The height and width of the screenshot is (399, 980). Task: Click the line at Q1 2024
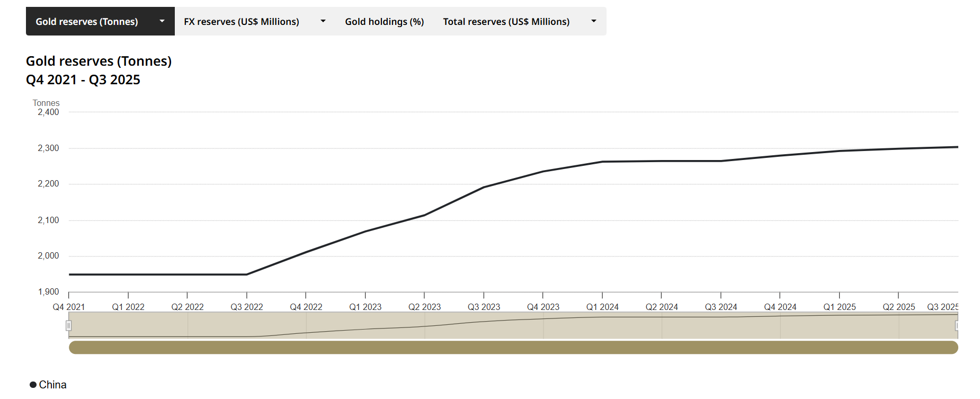602,162
